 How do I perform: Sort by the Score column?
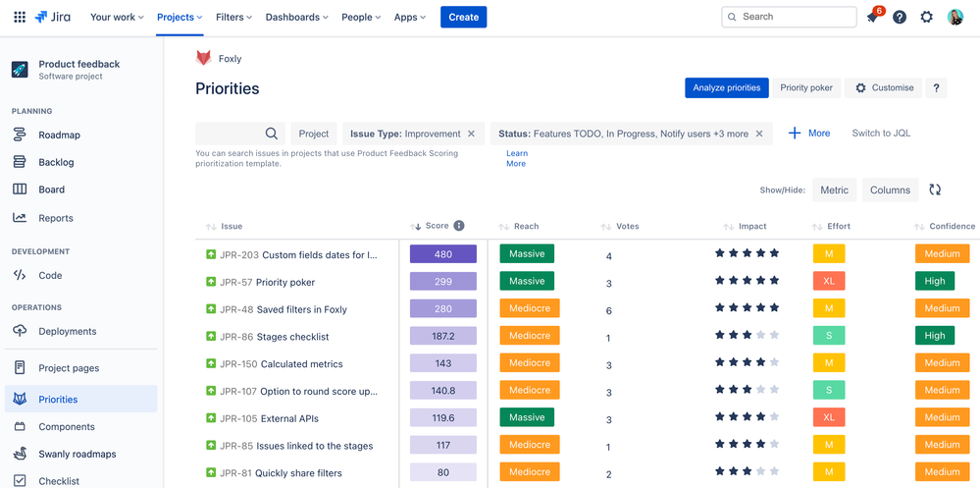coord(430,226)
